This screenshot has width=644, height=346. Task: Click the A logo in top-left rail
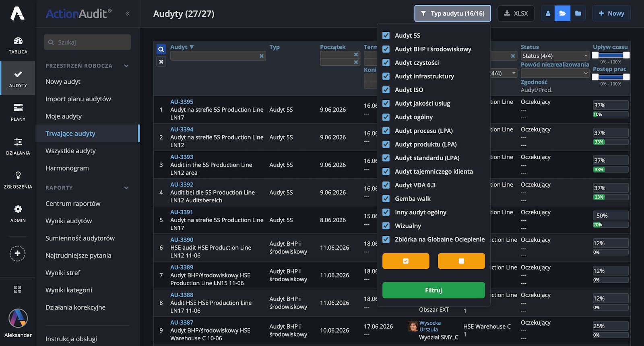click(x=18, y=13)
